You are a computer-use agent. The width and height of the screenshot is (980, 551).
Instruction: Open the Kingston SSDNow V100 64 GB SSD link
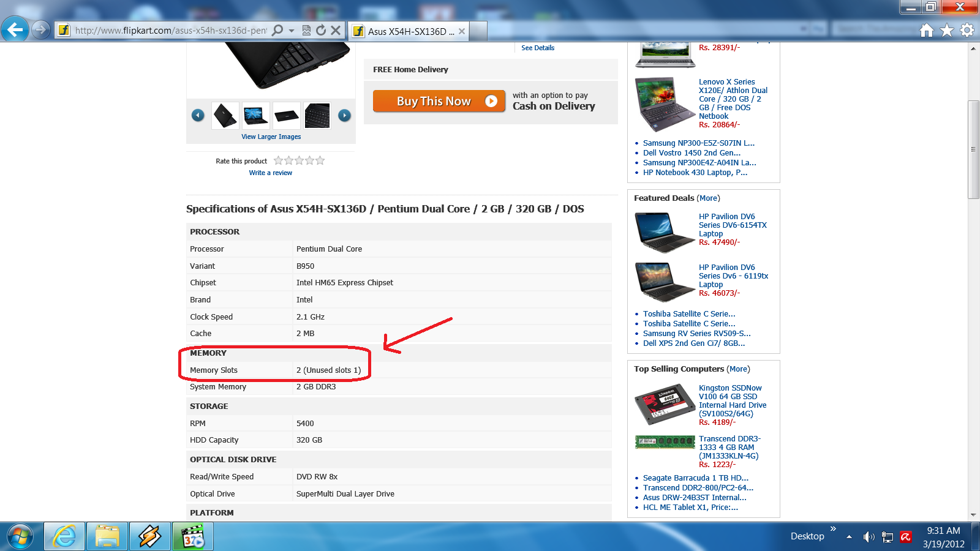pyautogui.click(x=733, y=401)
